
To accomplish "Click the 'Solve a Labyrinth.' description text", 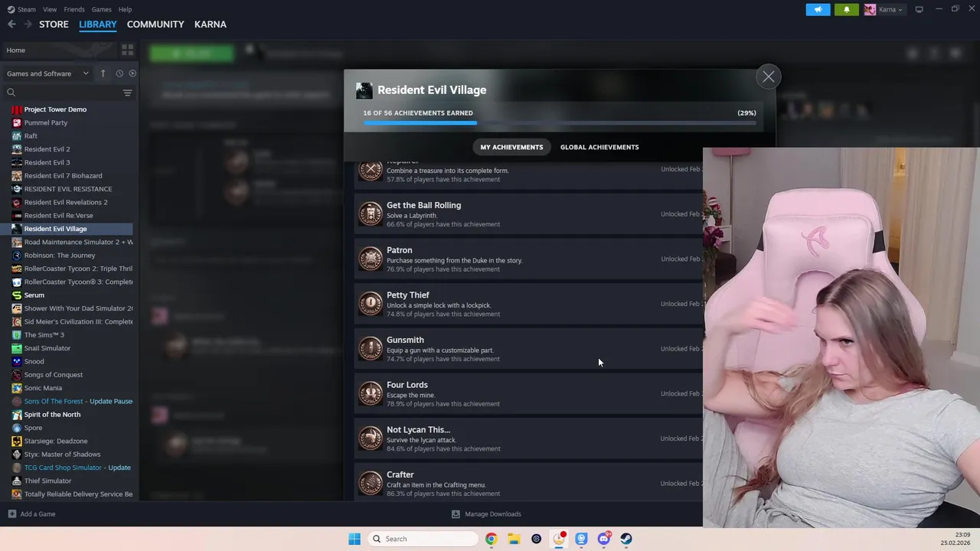I will 412,216.
